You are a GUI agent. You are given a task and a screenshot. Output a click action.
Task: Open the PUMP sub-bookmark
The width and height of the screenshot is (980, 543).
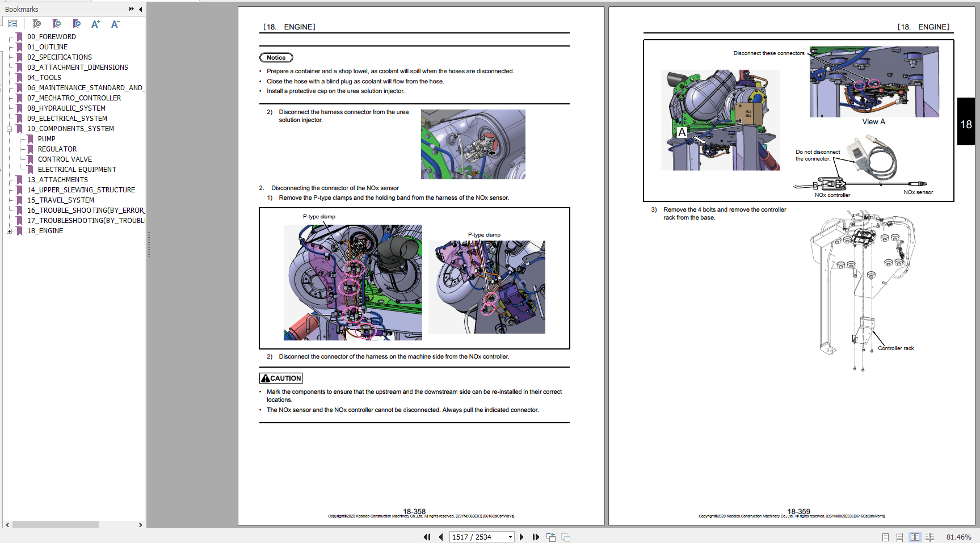[47, 139]
